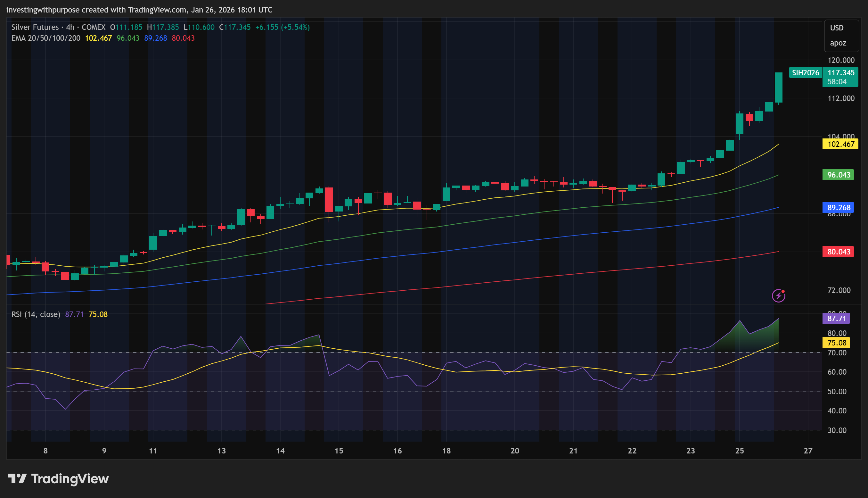Click the Silver Futures symbol legend title

tap(35, 27)
